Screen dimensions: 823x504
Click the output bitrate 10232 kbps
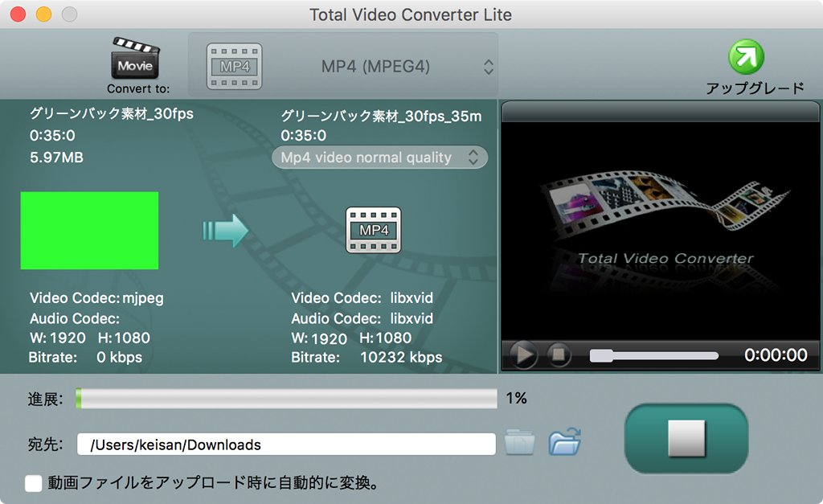[x=401, y=358]
